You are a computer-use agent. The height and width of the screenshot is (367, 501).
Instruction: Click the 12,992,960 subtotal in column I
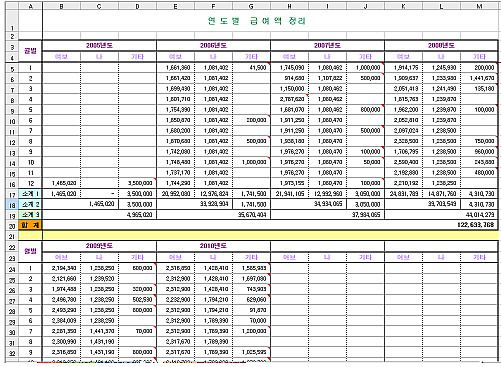(x=328, y=194)
